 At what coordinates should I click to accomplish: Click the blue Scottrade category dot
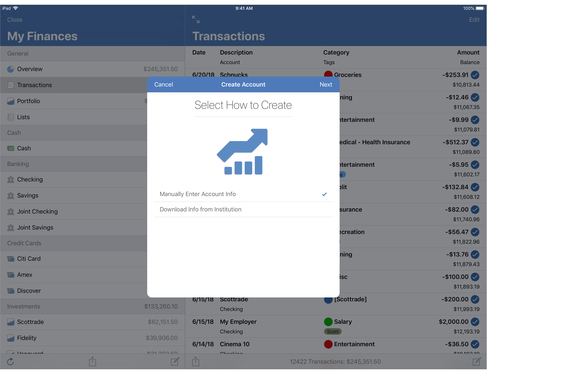328,300
